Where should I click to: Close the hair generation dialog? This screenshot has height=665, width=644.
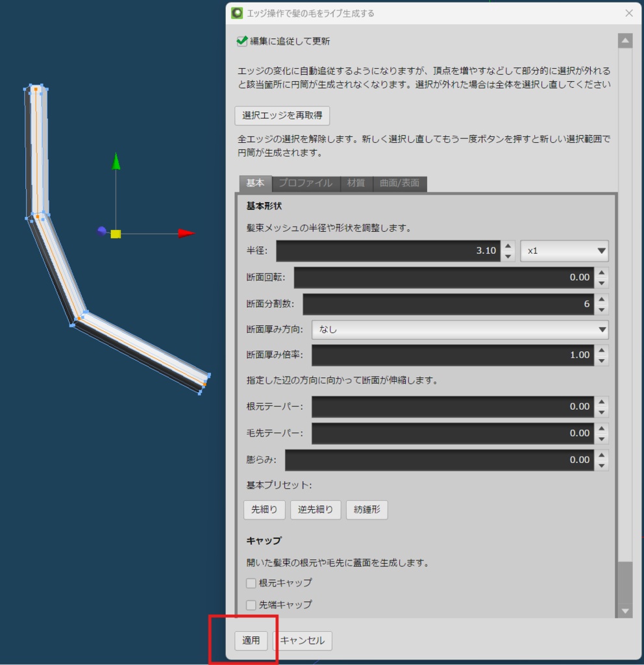pos(629,13)
